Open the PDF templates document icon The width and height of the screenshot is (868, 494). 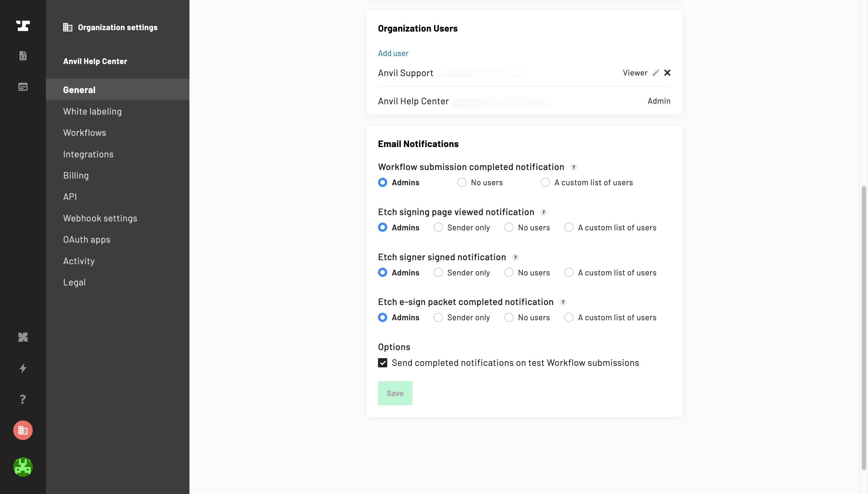23,56
